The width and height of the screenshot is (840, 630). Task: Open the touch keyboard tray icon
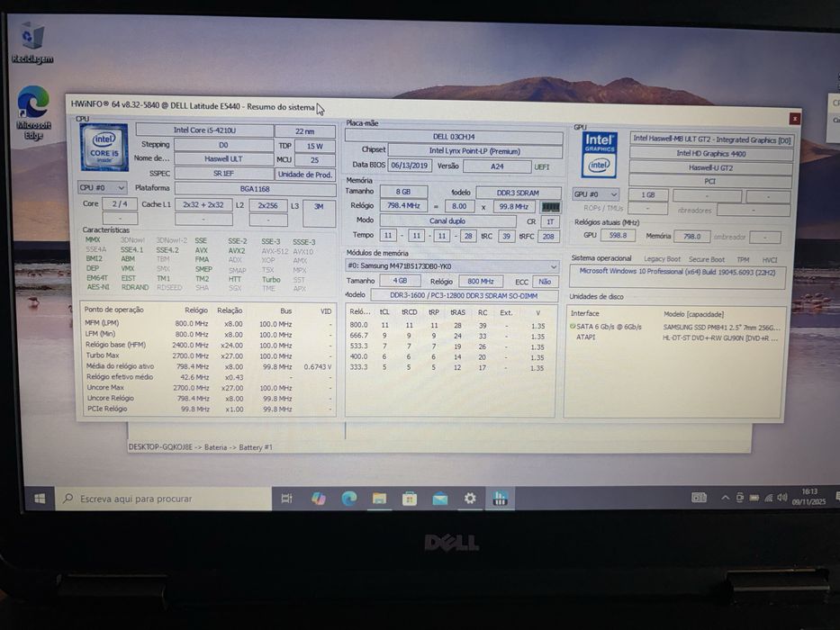700,498
